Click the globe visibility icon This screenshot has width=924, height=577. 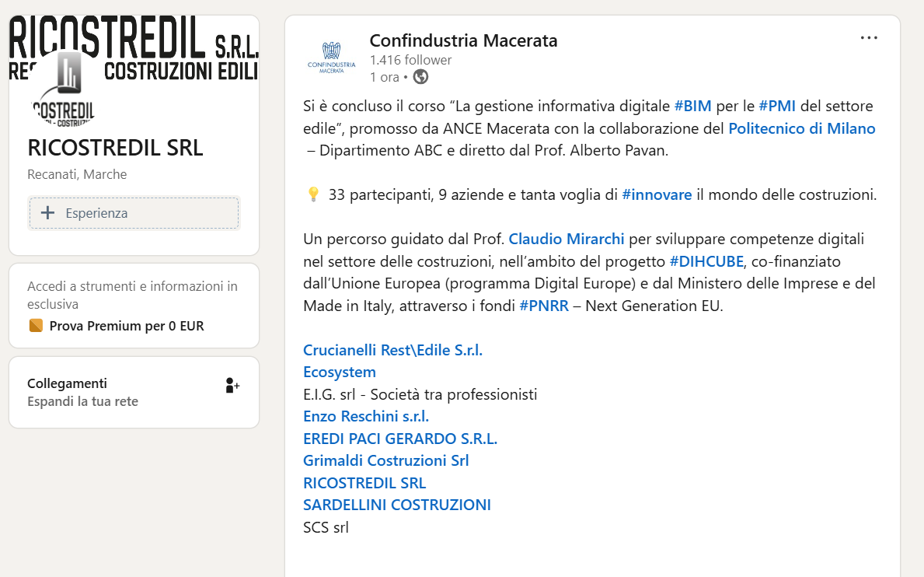420,77
